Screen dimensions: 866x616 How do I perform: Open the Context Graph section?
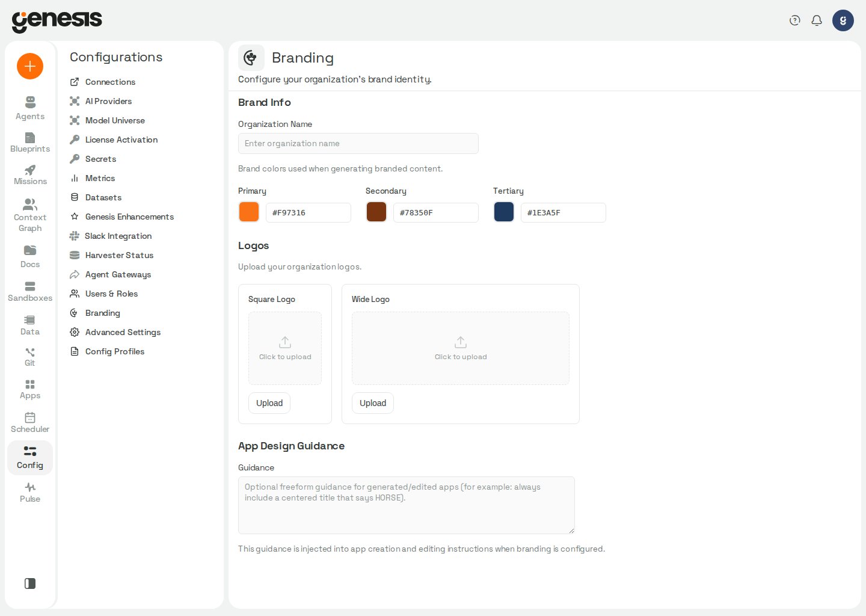coord(30,215)
